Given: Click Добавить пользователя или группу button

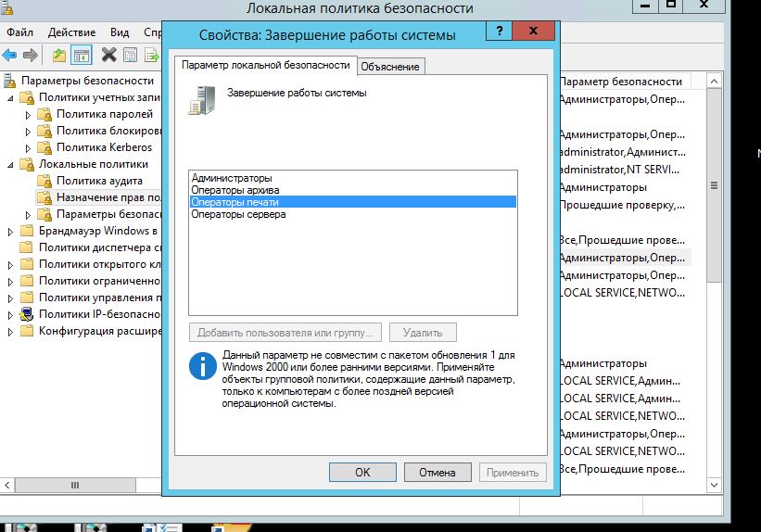Looking at the screenshot, I should click(x=285, y=333).
